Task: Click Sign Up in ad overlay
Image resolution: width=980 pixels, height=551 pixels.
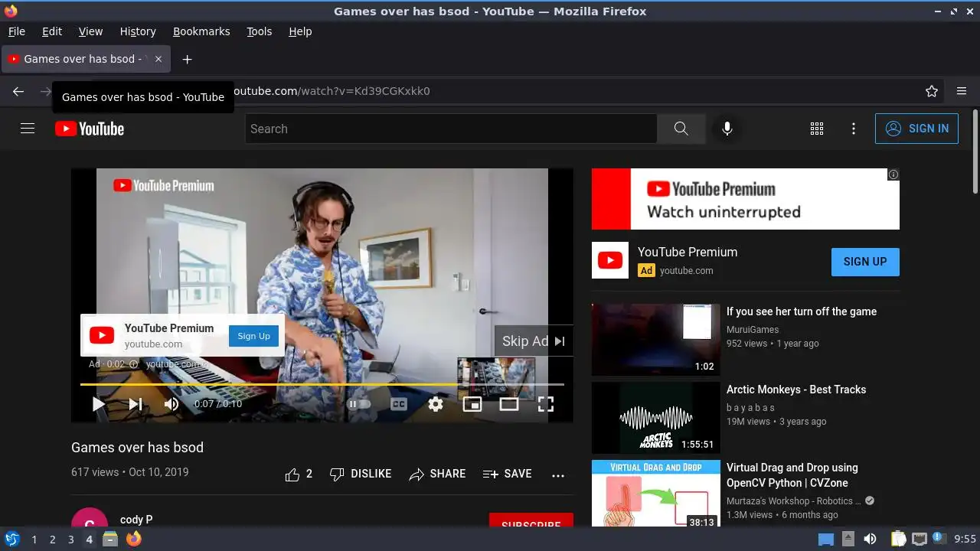Action: pyautogui.click(x=253, y=336)
